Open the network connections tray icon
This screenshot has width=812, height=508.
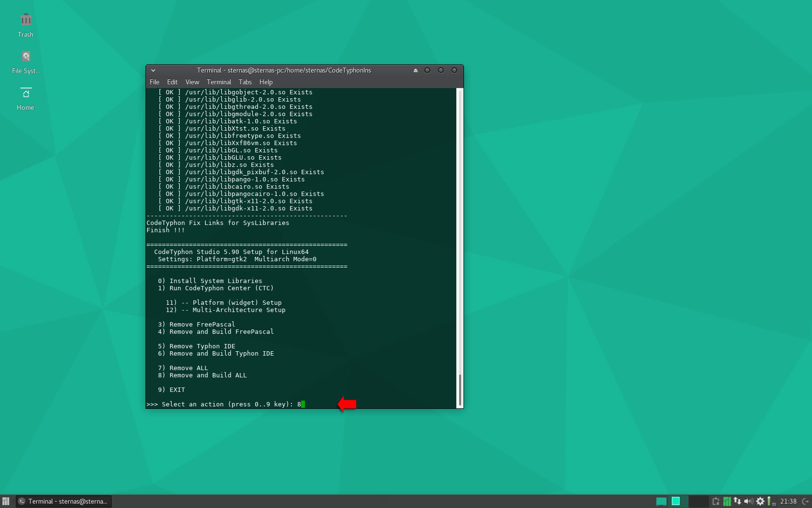(738, 501)
